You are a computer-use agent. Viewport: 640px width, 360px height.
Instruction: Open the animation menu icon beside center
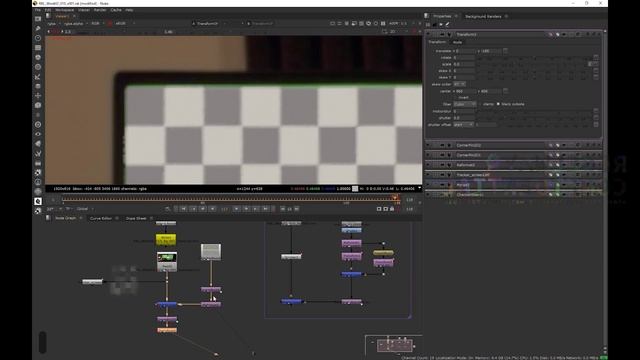point(505,91)
